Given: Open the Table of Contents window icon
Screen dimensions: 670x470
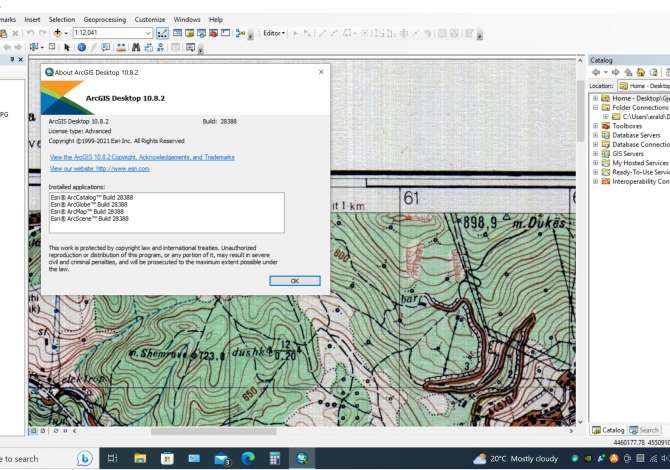Looking at the screenshot, I should 177,33.
